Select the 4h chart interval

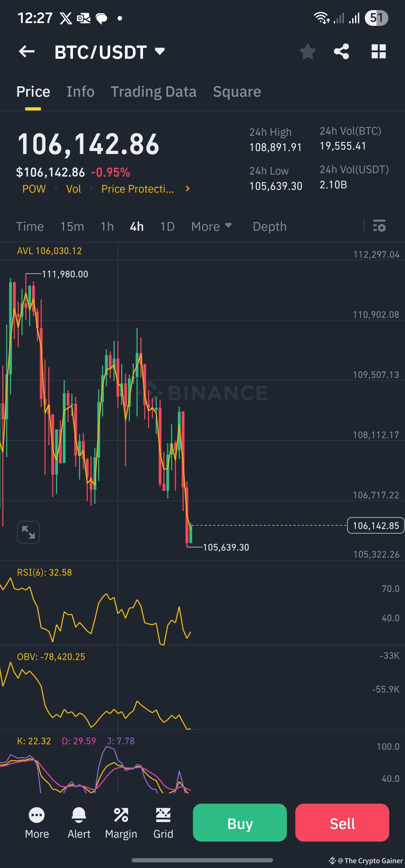[137, 227]
